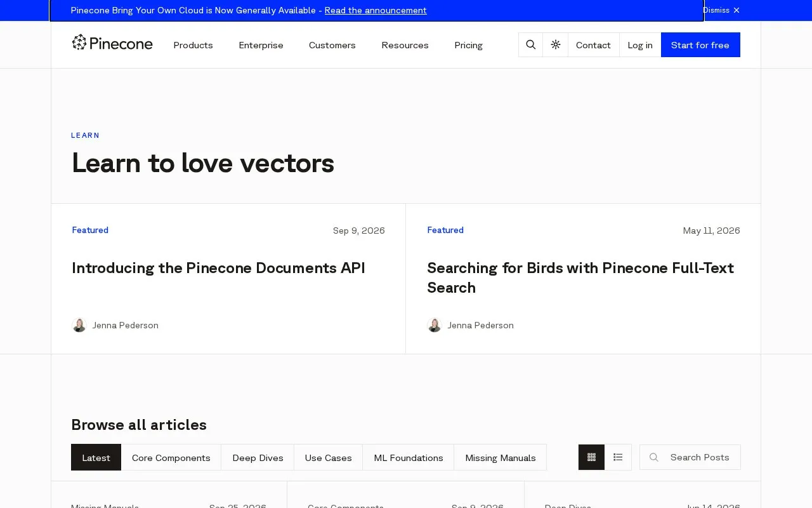Click the LEARN section label
Screen dimensions: 812x508
click(86, 135)
